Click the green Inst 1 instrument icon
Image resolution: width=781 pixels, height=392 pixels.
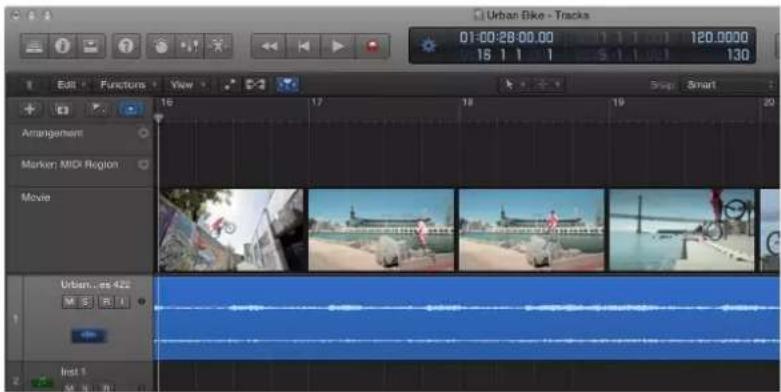tap(42, 383)
